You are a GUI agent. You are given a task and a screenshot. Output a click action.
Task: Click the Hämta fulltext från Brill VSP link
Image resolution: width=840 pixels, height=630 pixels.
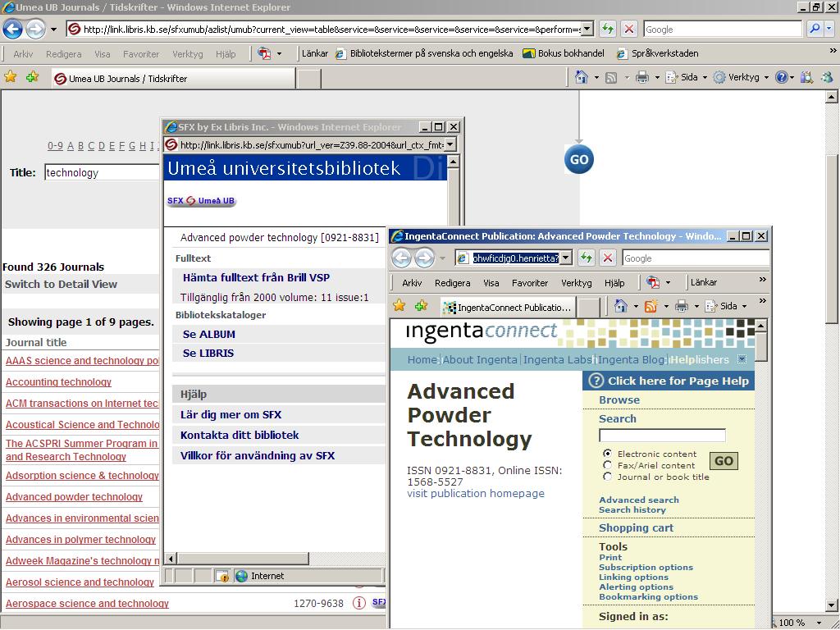pyautogui.click(x=256, y=277)
